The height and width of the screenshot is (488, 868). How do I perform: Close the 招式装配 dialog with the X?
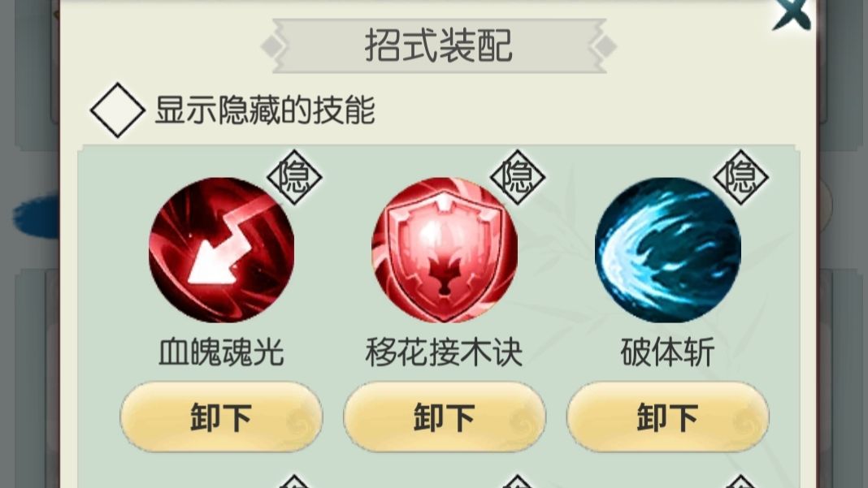tap(792, 13)
